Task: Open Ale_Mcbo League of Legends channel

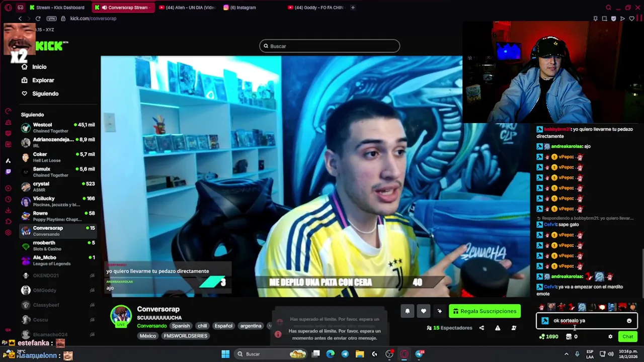Action: [58, 260]
